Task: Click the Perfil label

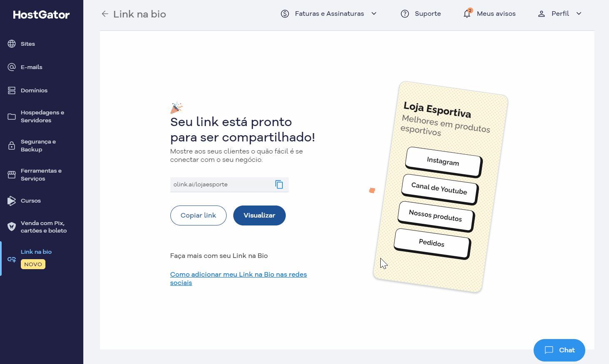Action: pos(560,14)
